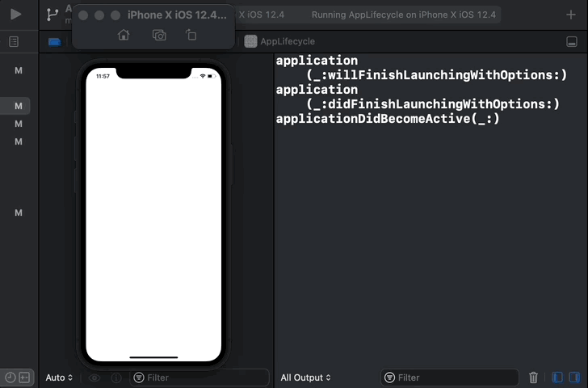588x388 pixels.
Task: Click the Running AppLifecycle status text
Action: [x=404, y=15]
